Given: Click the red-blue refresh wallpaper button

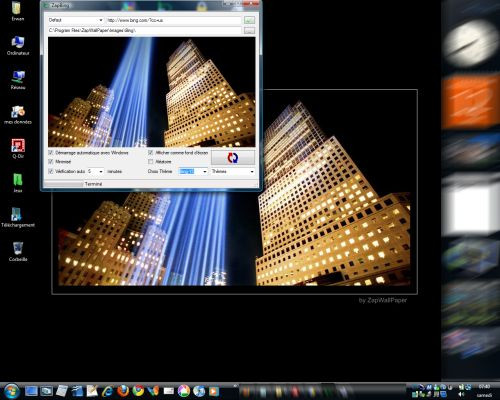Looking at the screenshot, I should click(233, 157).
